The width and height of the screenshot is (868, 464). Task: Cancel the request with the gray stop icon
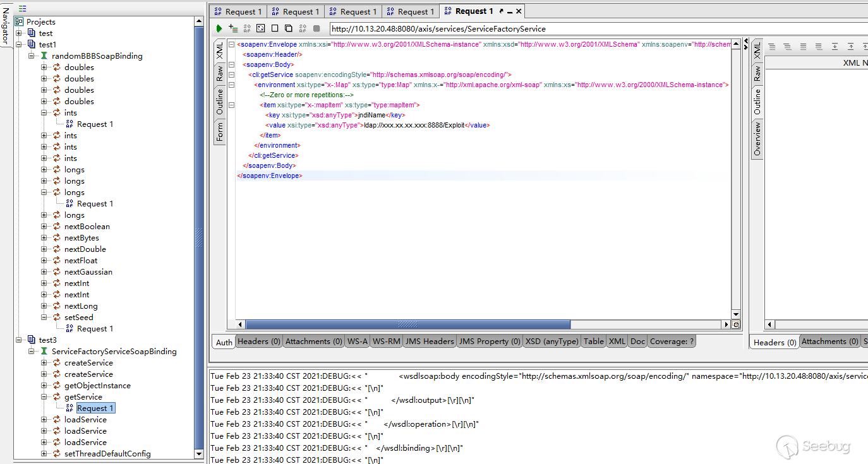click(318, 28)
